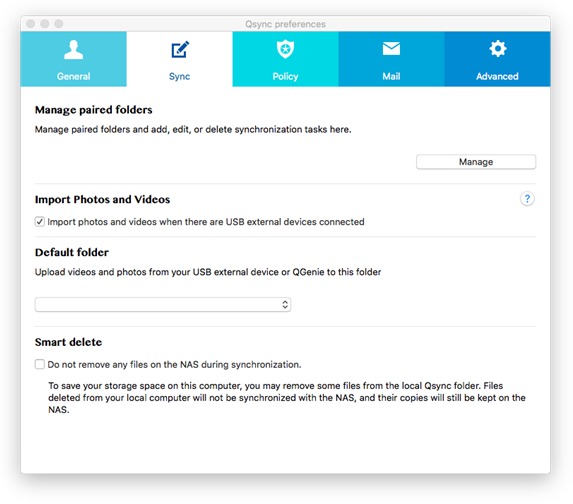Select the Advanced tab label
This screenshot has height=504, width=573.
pos(497,76)
